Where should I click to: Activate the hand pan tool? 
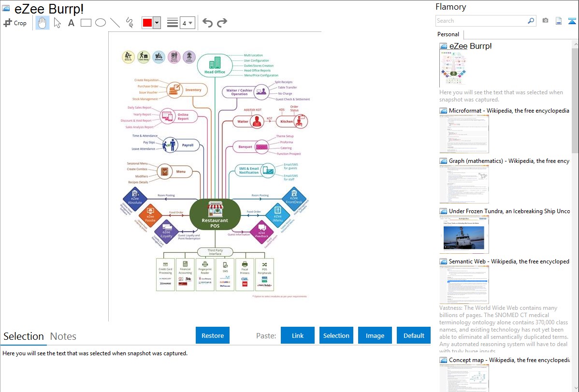pyautogui.click(x=42, y=23)
